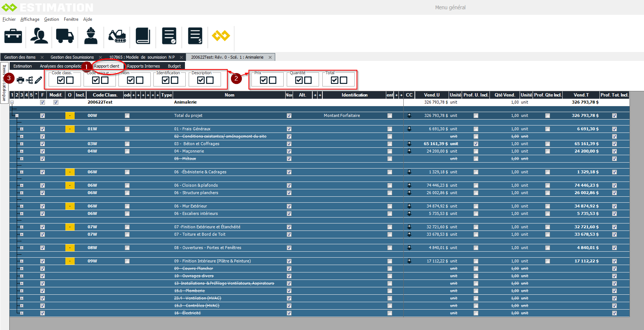The width and height of the screenshot is (644, 330).
Task: Expand the 01 - Frais Généraux row
Action: click(22, 129)
